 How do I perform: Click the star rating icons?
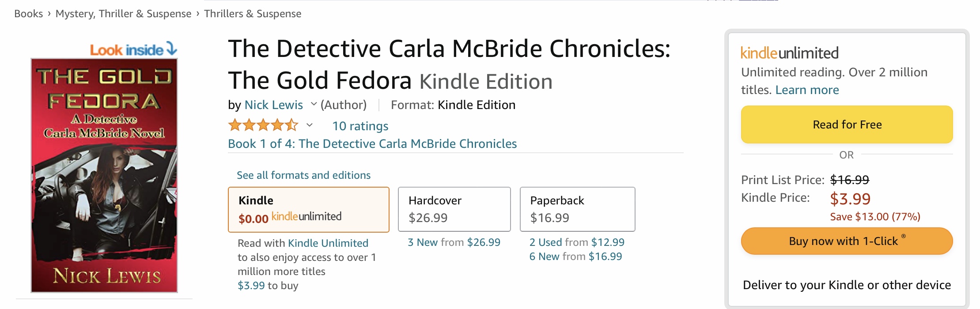(x=263, y=126)
